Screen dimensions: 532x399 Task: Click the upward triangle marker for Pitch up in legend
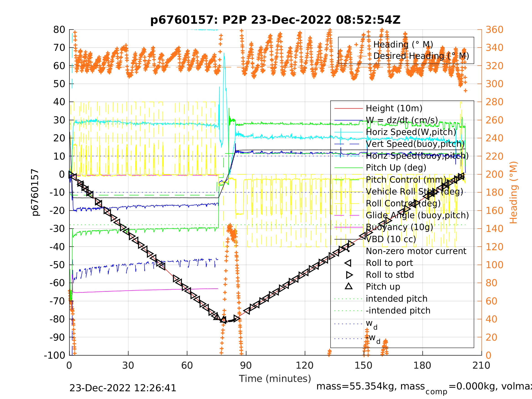[349, 286]
